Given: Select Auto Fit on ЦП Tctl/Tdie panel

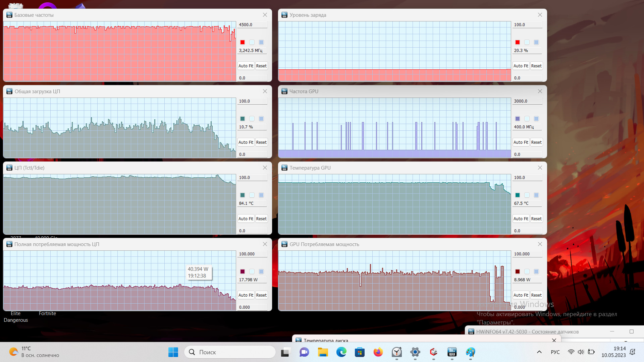Looking at the screenshot, I should 246,218.
